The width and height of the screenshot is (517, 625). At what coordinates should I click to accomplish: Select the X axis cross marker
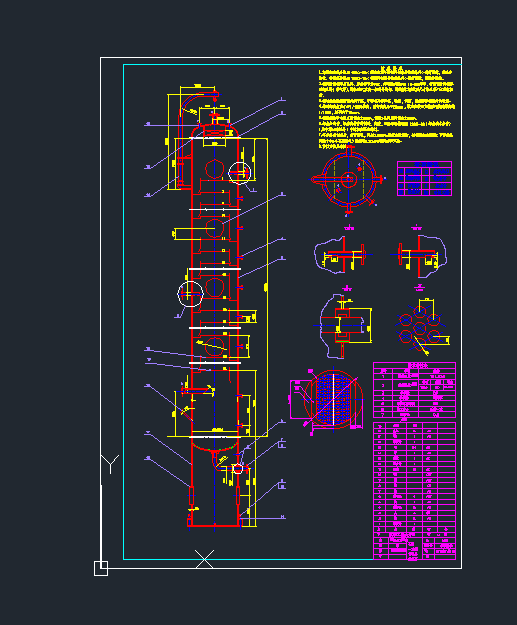[x=204, y=559]
